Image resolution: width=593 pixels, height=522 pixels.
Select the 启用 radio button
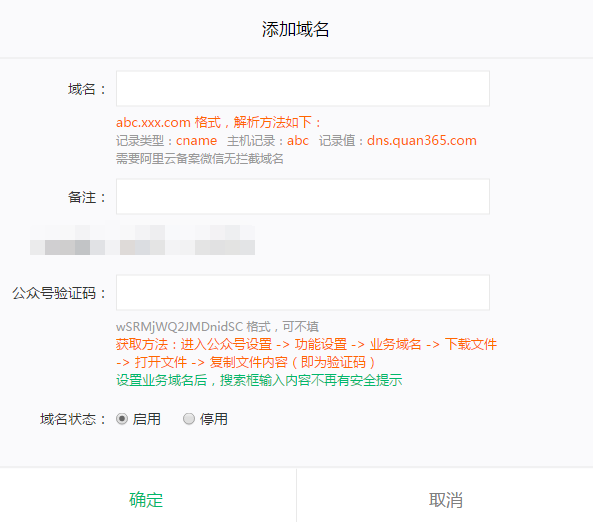122,419
